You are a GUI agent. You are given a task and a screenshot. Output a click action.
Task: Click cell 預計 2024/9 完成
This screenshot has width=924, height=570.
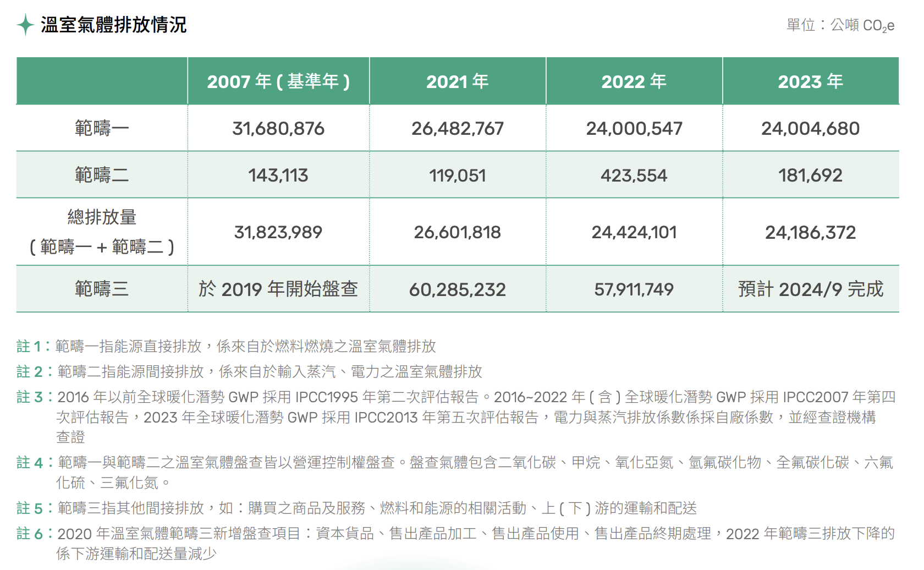(x=811, y=289)
